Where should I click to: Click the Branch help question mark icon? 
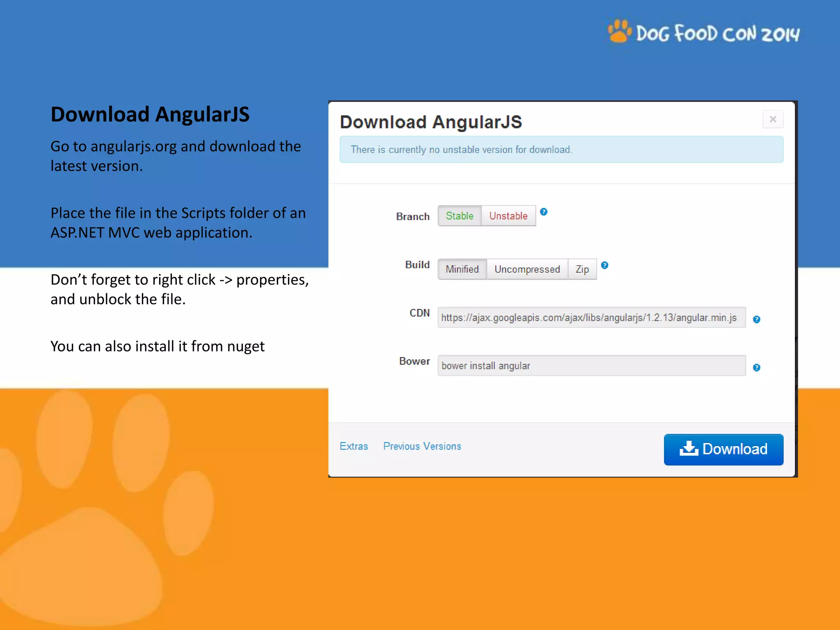coord(543,212)
